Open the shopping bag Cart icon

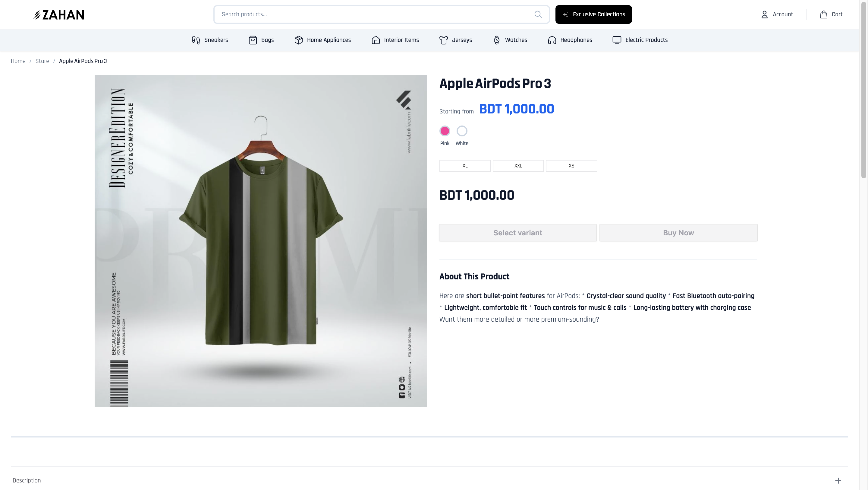point(823,14)
